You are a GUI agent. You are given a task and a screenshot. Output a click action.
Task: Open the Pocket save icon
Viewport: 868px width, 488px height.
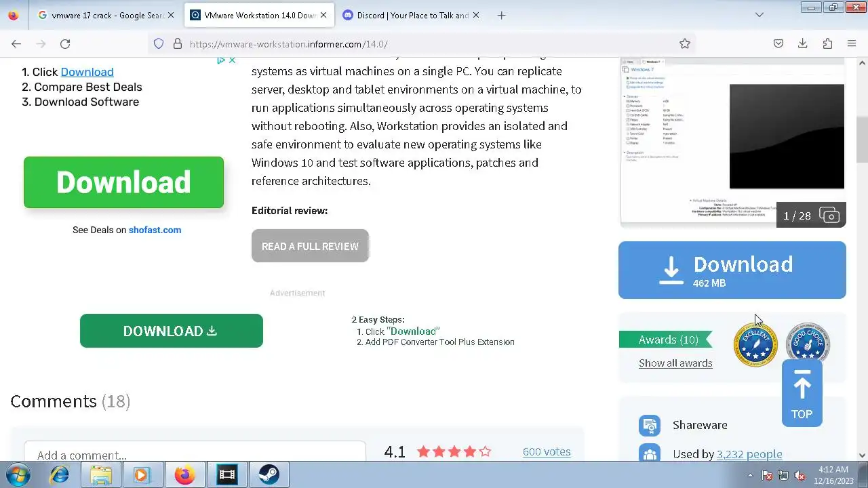[x=778, y=43]
